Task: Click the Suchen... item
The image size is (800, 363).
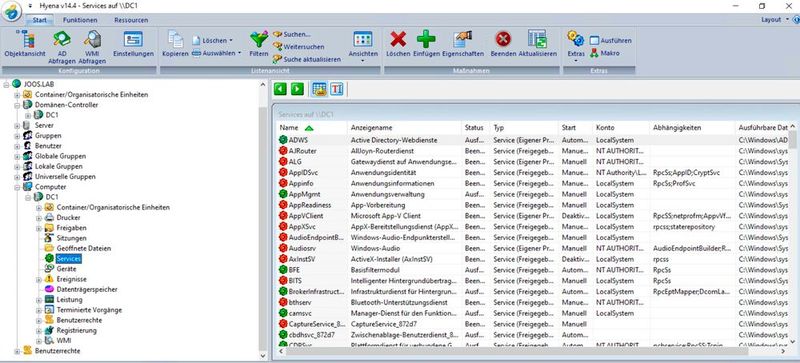Action: click(x=292, y=34)
